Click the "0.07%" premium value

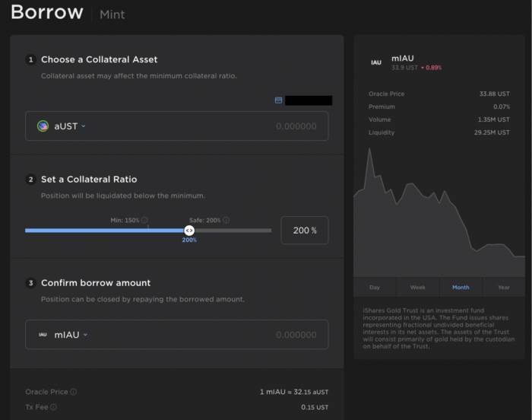tap(502, 107)
